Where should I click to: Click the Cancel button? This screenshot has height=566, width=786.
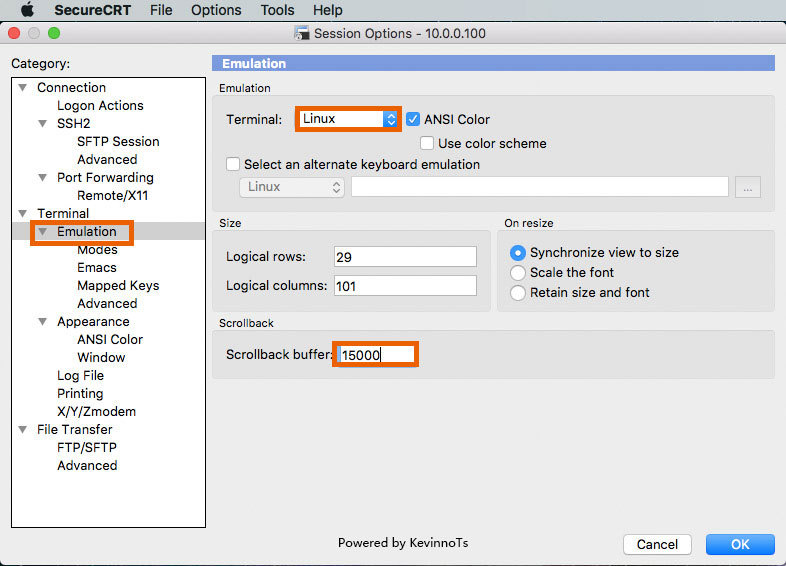coord(657,544)
